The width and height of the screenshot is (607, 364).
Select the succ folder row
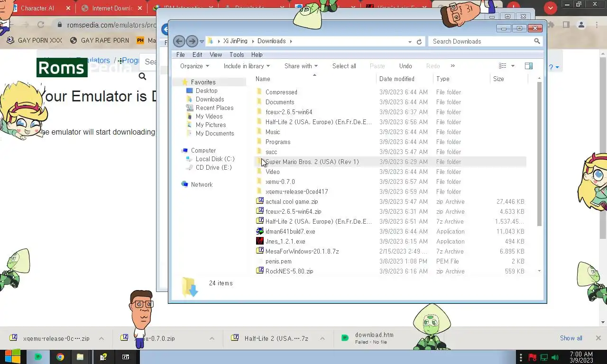pyautogui.click(x=390, y=152)
